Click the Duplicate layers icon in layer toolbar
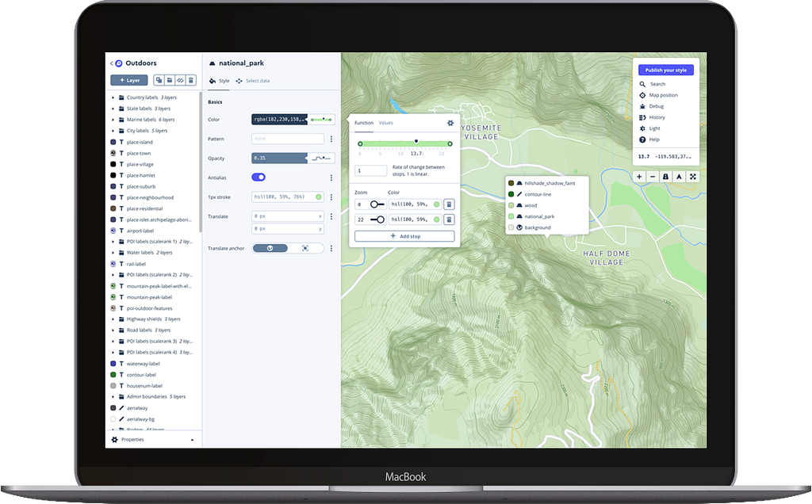The height and width of the screenshot is (504, 812). 159,80
